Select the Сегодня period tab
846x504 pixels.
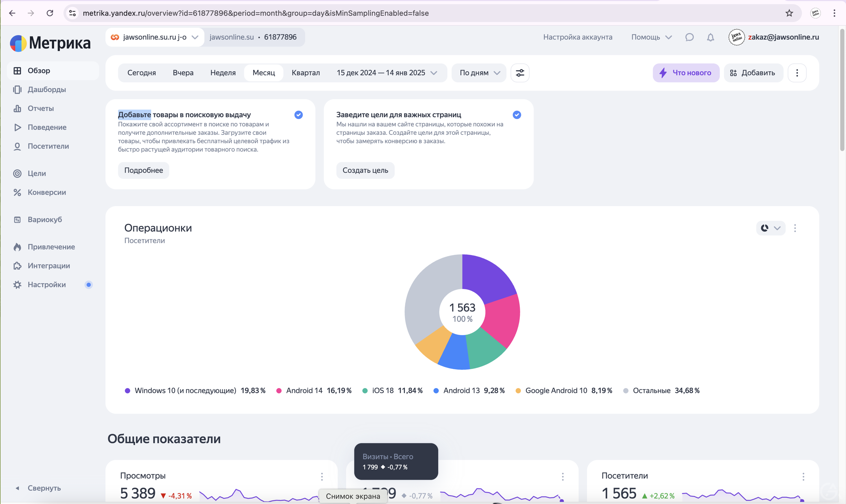(142, 73)
